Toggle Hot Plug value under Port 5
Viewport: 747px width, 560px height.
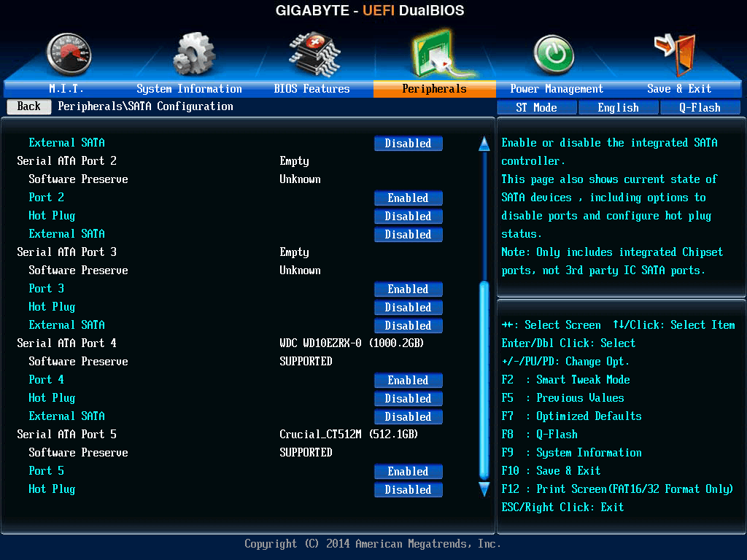click(409, 489)
